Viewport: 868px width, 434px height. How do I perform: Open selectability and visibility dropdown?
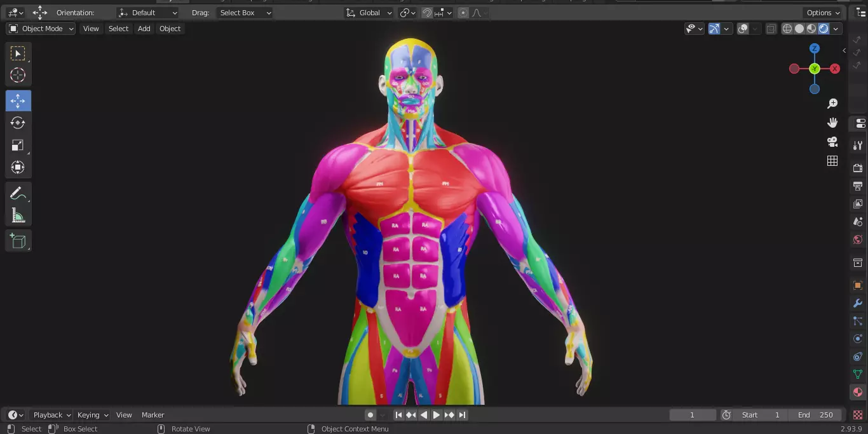(695, 29)
